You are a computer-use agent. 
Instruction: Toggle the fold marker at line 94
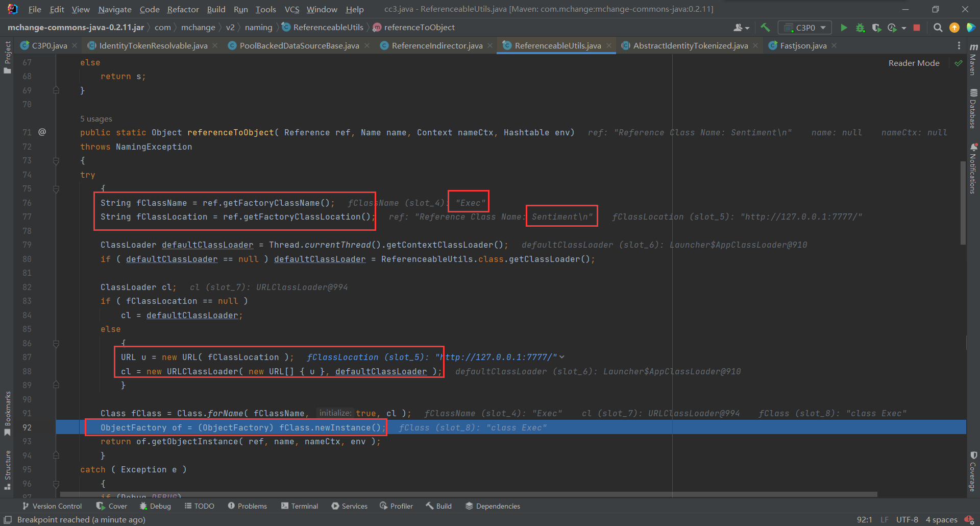pos(56,455)
